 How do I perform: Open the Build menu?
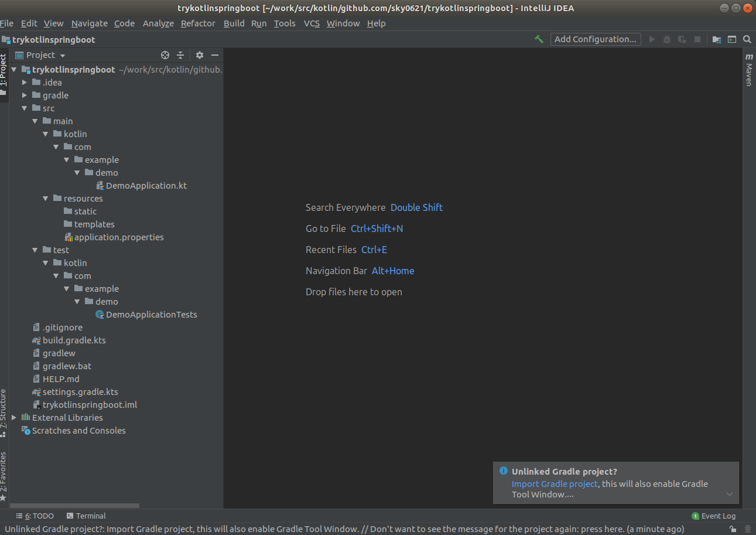pyautogui.click(x=234, y=23)
